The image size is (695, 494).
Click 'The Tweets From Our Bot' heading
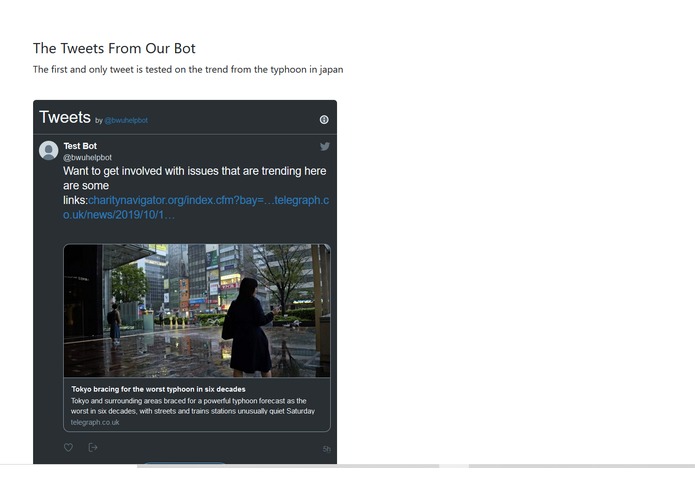pos(114,48)
